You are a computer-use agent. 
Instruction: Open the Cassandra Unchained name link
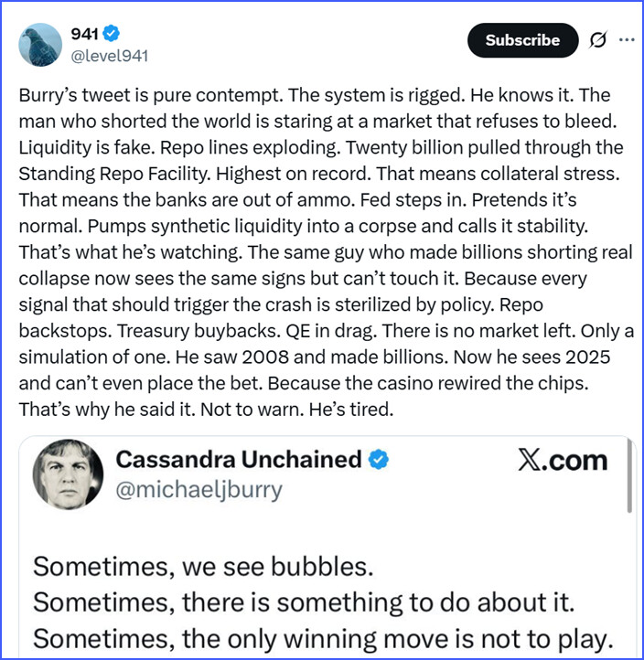(x=239, y=459)
